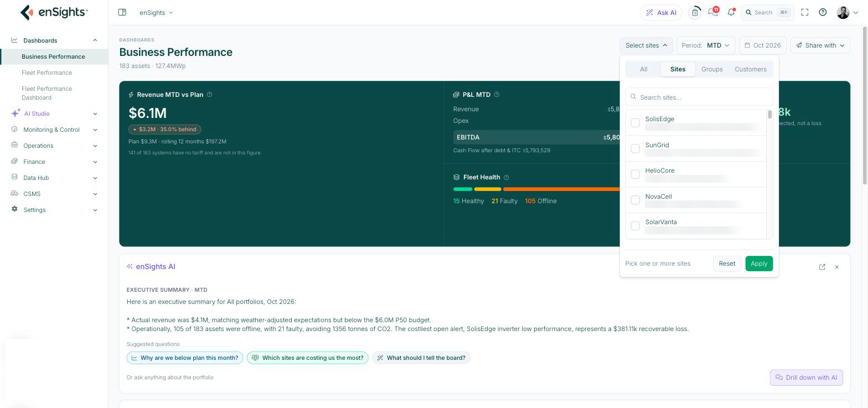
Task: Click the Settings gear icon in sidebar
Action: (x=14, y=209)
